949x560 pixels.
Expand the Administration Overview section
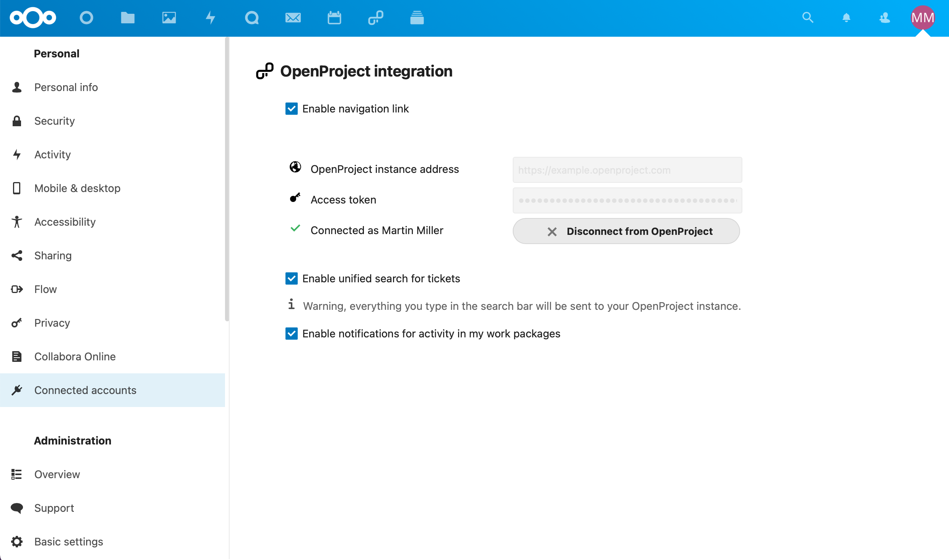click(x=57, y=474)
